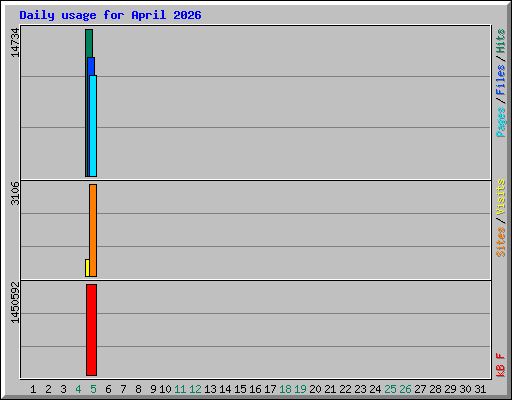The width and height of the screenshot is (512, 400).
Task: Select day 27 on the axis
Action: (x=420, y=389)
